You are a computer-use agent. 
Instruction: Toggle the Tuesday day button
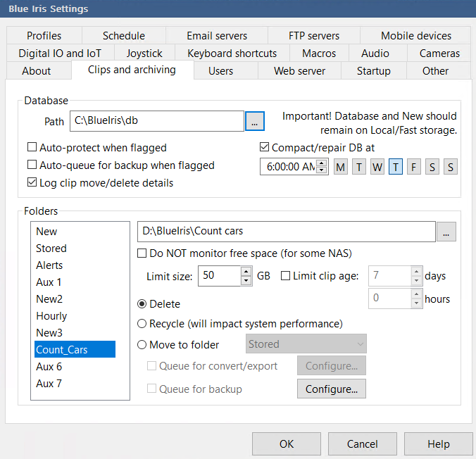point(359,167)
